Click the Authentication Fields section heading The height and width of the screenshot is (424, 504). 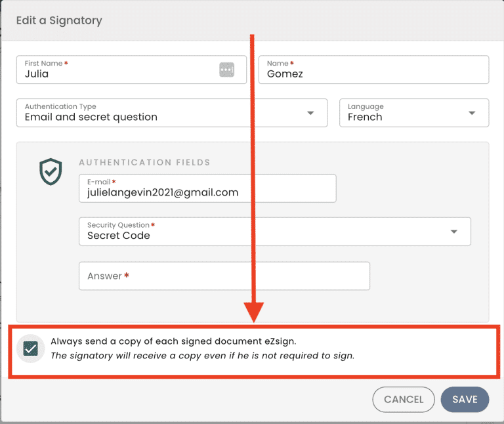pos(144,162)
